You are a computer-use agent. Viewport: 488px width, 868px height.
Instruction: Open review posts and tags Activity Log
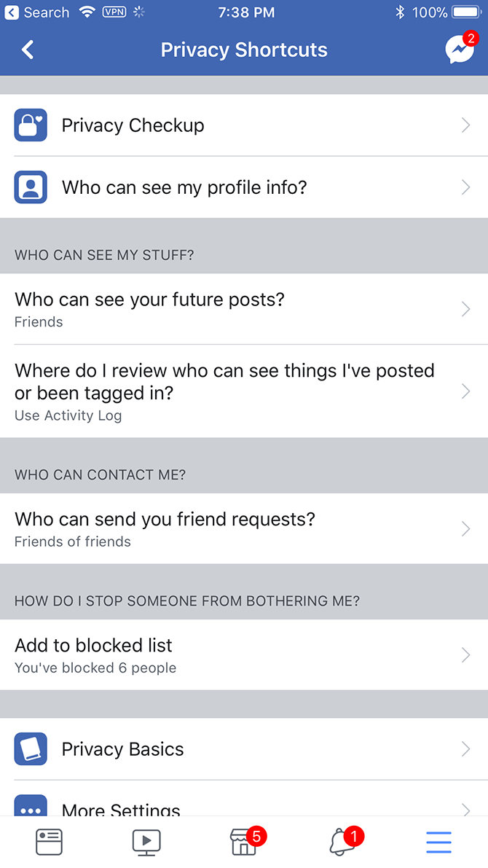tap(224, 391)
